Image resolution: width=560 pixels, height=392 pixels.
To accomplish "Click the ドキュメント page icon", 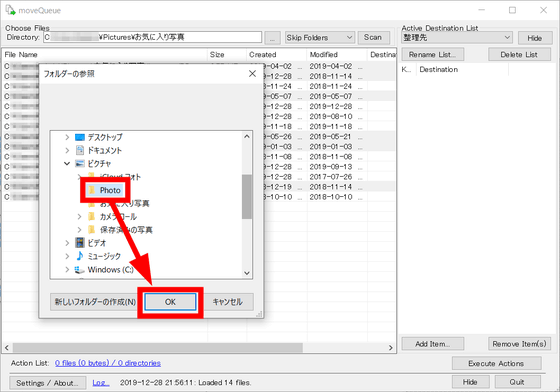I will click(80, 150).
